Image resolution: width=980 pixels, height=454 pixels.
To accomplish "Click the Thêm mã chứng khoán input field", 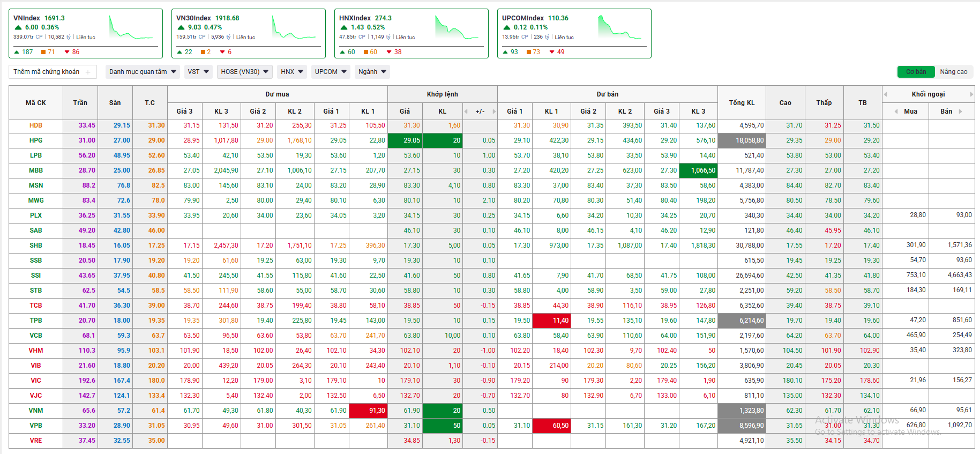I will (47, 72).
